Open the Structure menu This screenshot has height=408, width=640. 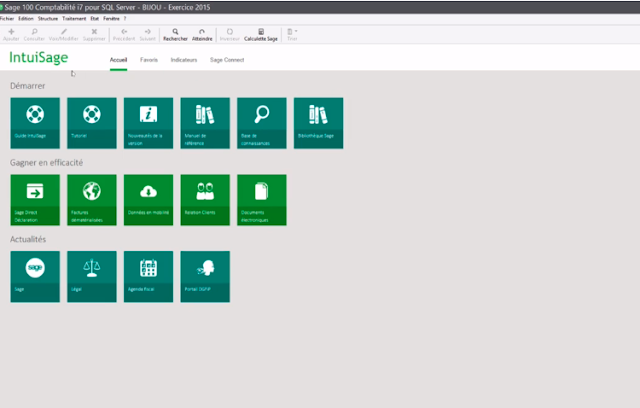pos(48,18)
